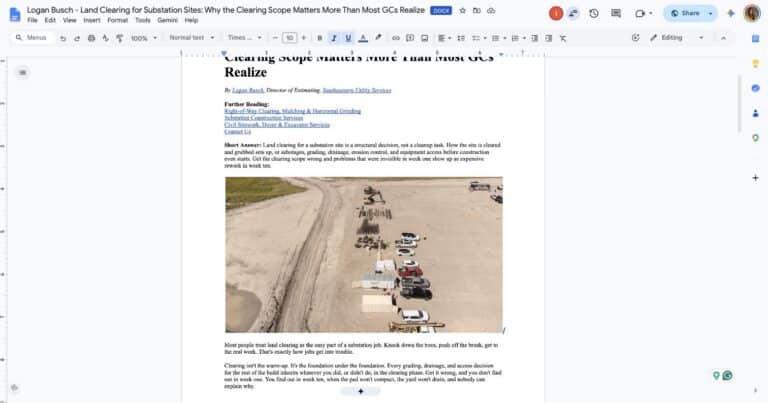The image size is (768, 403).
Task: Open the View menu
Action: pos(70,20)
